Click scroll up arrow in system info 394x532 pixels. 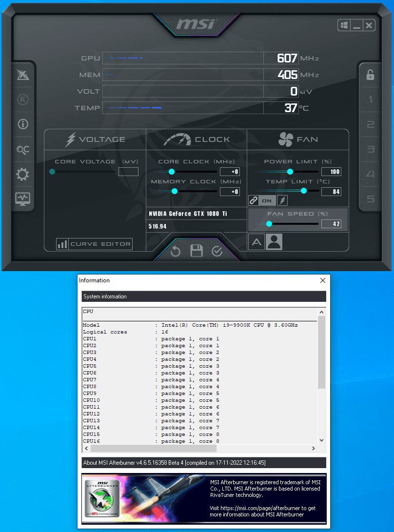coord(321,312)
